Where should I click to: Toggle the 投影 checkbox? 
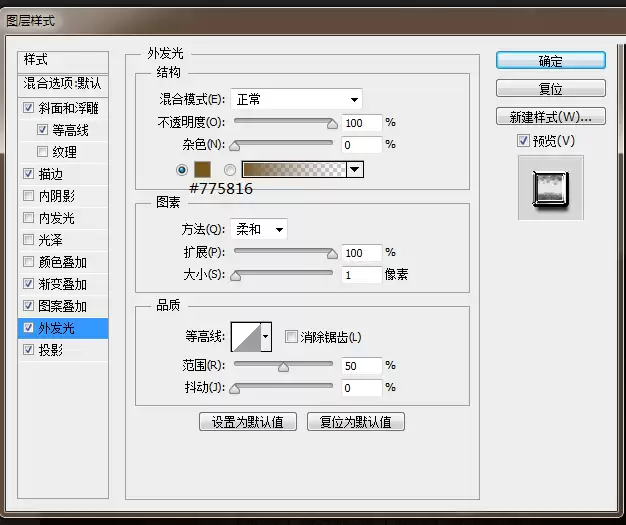click(x=28, y=349)
